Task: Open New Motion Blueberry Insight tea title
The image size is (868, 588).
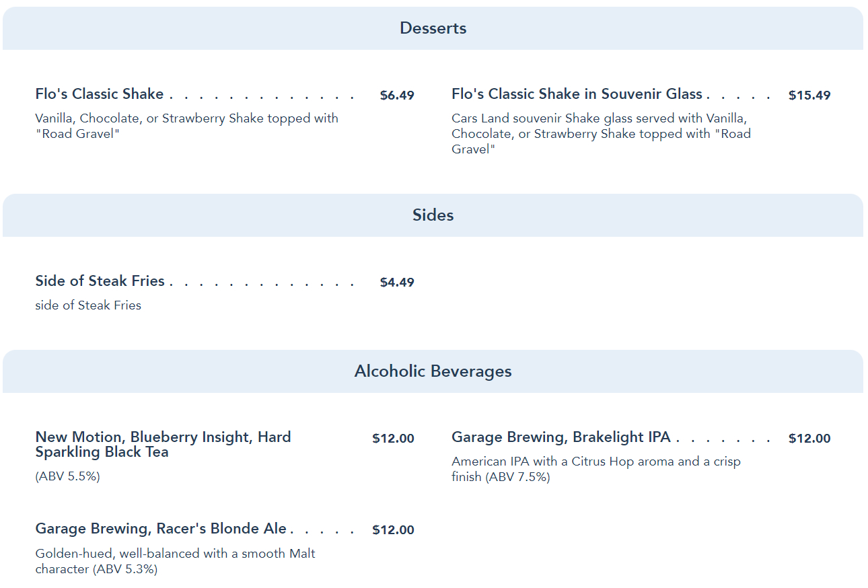Action: pos(163,445)
